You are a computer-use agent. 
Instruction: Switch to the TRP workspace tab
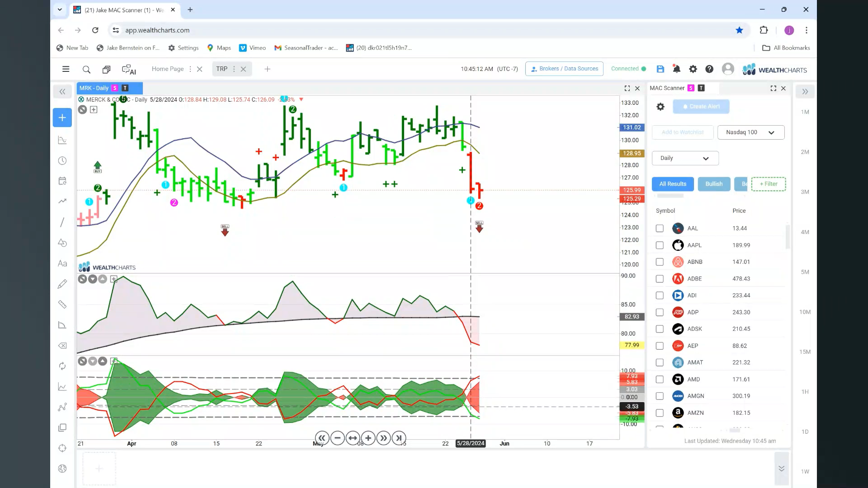coord(222,69)
